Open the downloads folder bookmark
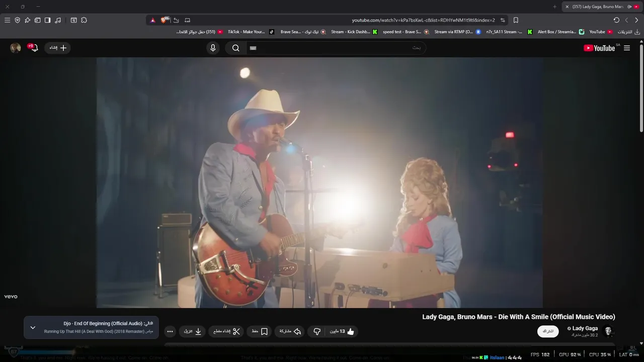Image resolution: width=644 pixels, height=362 pixels. 628,32
